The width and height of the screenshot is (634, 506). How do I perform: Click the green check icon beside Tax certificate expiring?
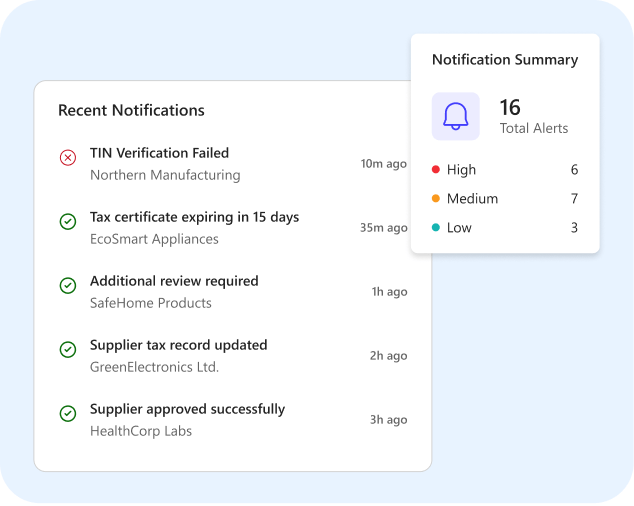point(68,221)
